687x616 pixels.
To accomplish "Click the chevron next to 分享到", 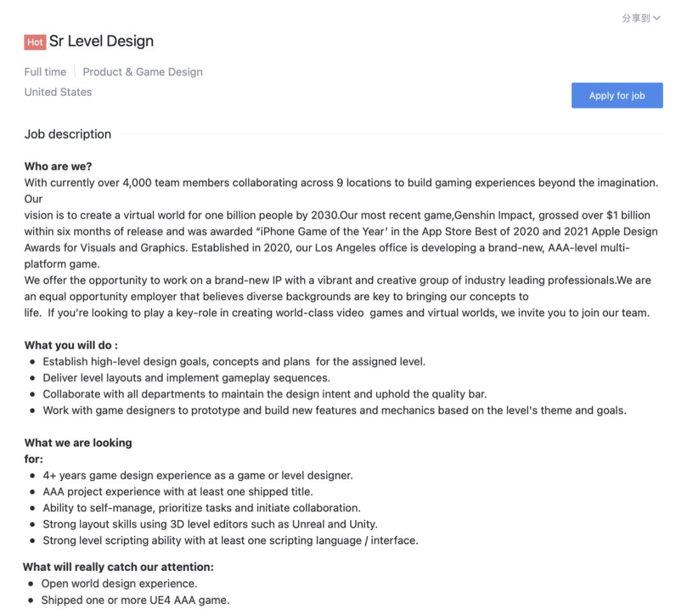I will 656,18.
